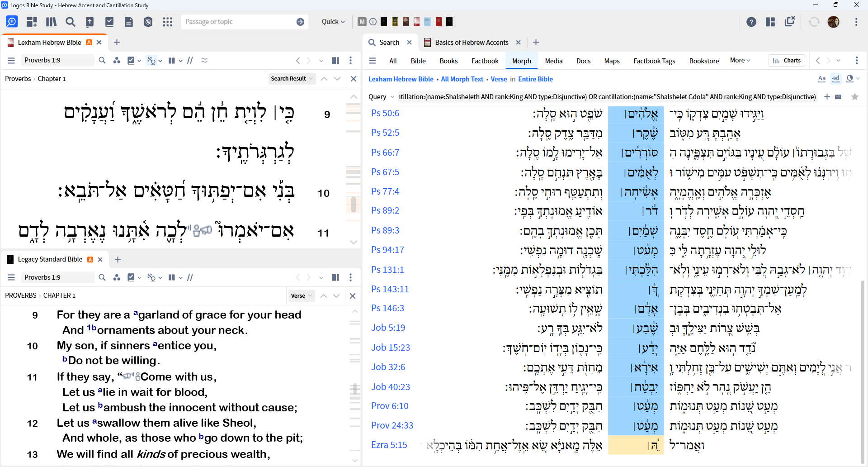
Task: Click the double-slash icon in Legacy Standard Bible toolbar
Action: pos(190,277)
